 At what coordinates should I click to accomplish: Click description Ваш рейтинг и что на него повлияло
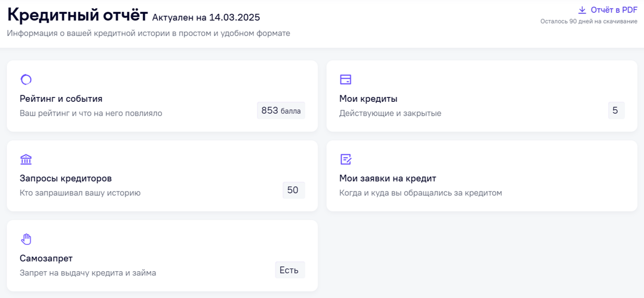tap(91, 113)
